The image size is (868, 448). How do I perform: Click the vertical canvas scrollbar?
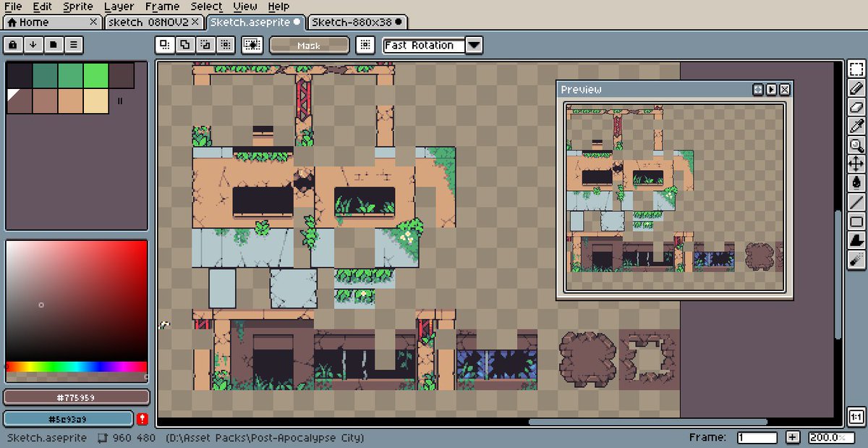[x=838, y=275]
